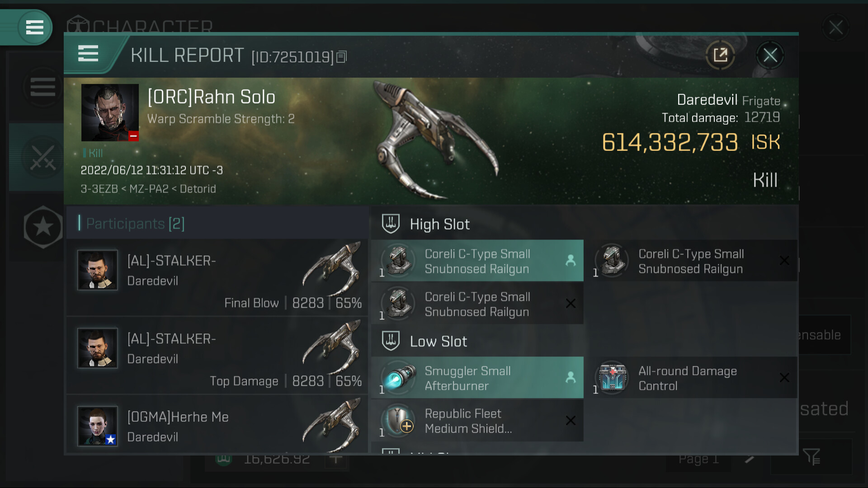868x488 pixels.
Task: Click the X on Republic Fleet Medium Shield
Action: [x=571, y=421]
